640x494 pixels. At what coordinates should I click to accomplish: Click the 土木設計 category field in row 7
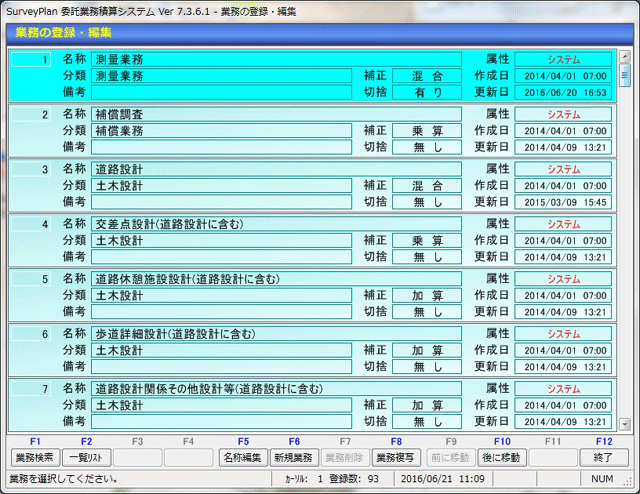[x=221, y=405]
